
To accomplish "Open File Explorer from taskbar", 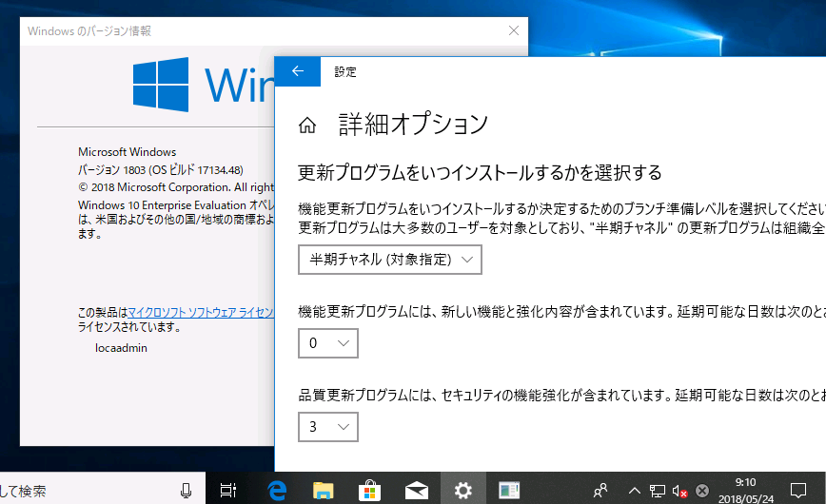I will point(323,491).
